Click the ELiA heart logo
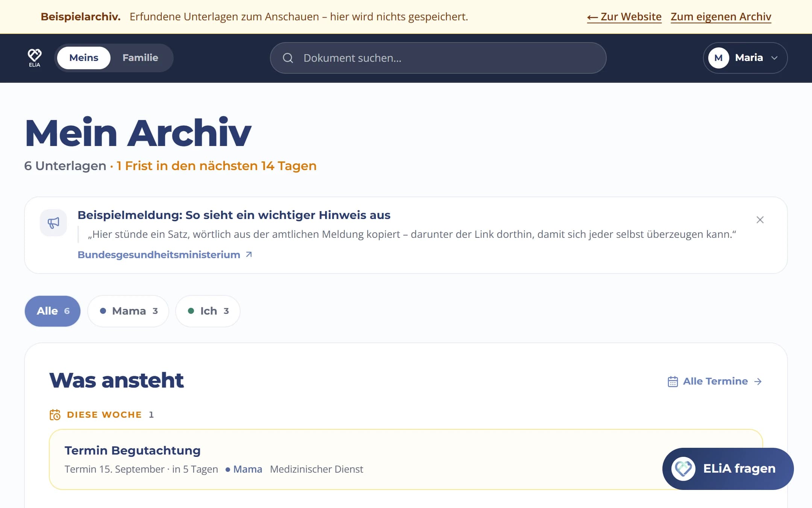Image resolution: width=812 pixels, height=508 pixels. [x=34, y=58]
